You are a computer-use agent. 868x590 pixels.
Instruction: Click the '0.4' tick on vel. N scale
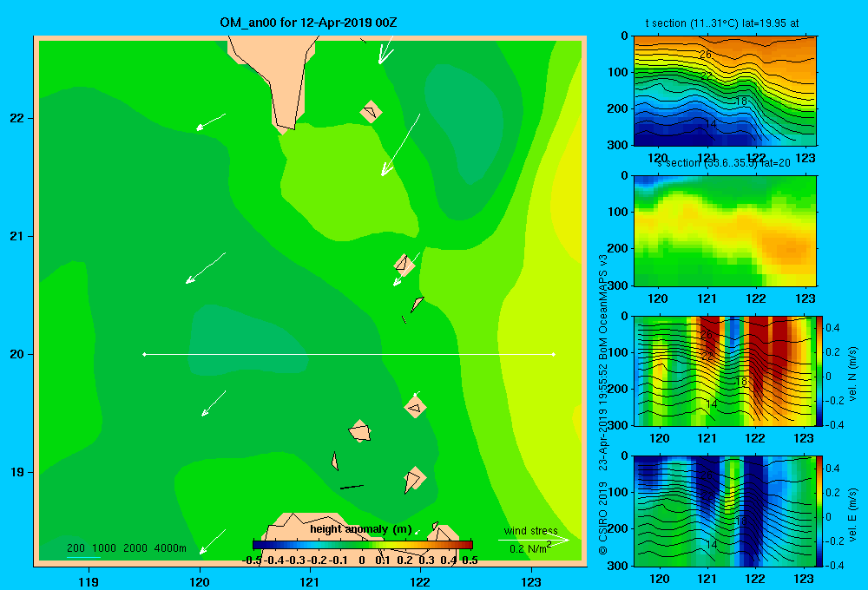point(832,328)
